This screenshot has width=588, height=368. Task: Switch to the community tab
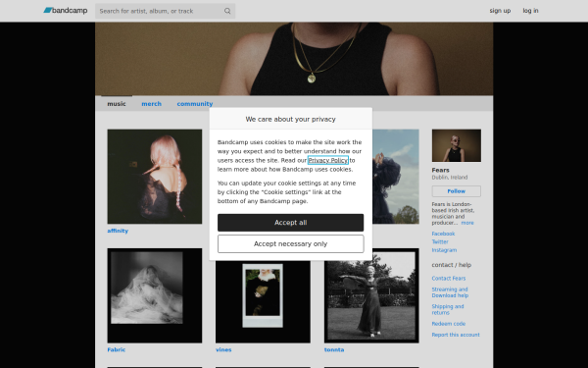(195, 104)
